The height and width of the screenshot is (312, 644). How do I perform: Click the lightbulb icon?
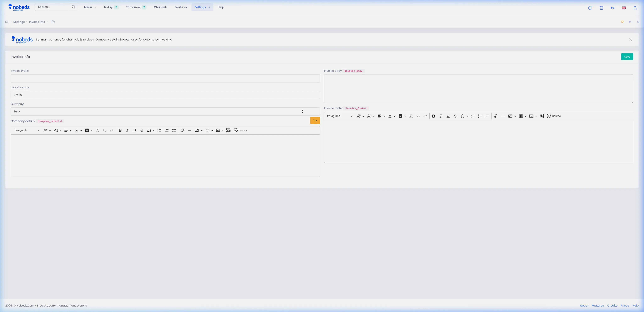coord(622,22)
